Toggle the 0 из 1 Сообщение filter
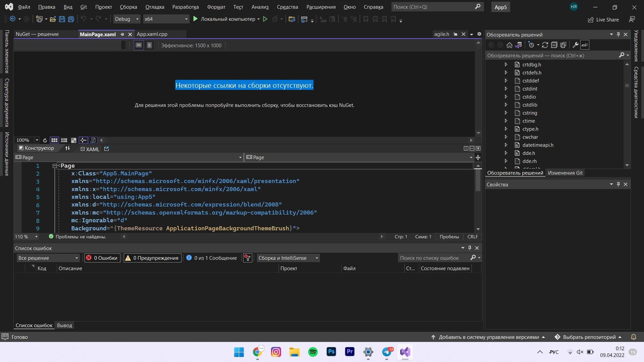Viewport: 644px width, 362px height. click(x=212, y=258)
